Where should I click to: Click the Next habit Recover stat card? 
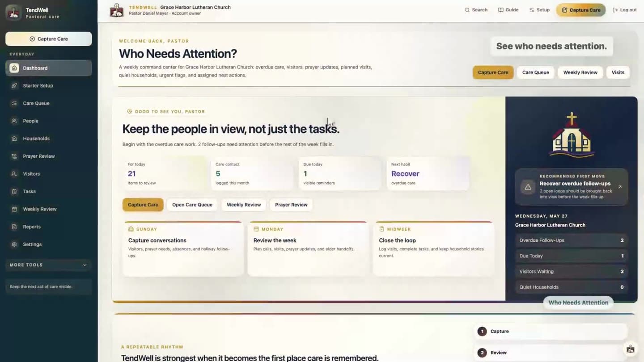click(x=428, y=173)
